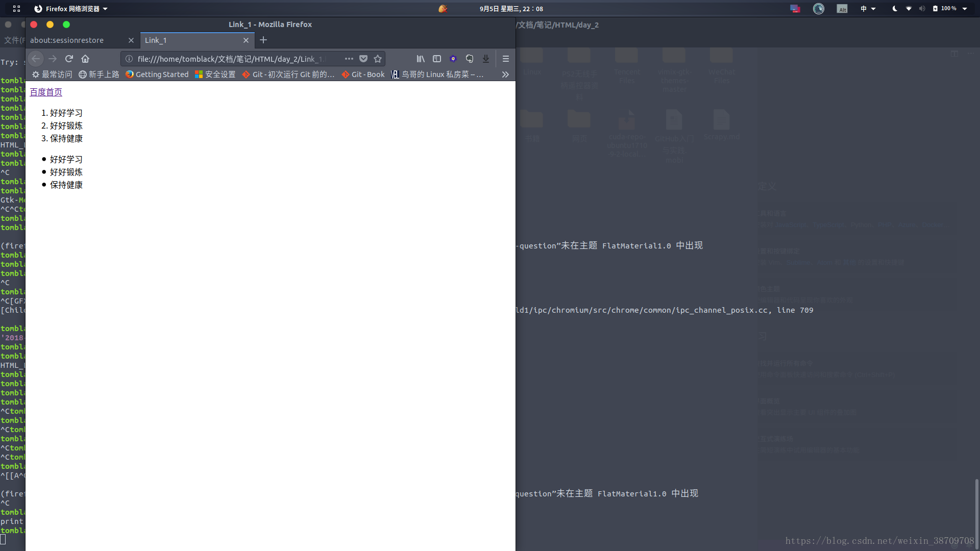This screenshot has width=980, height=551.
Task: Click the Evernote elephant extension icon
Action: click(x=470, y=59)
